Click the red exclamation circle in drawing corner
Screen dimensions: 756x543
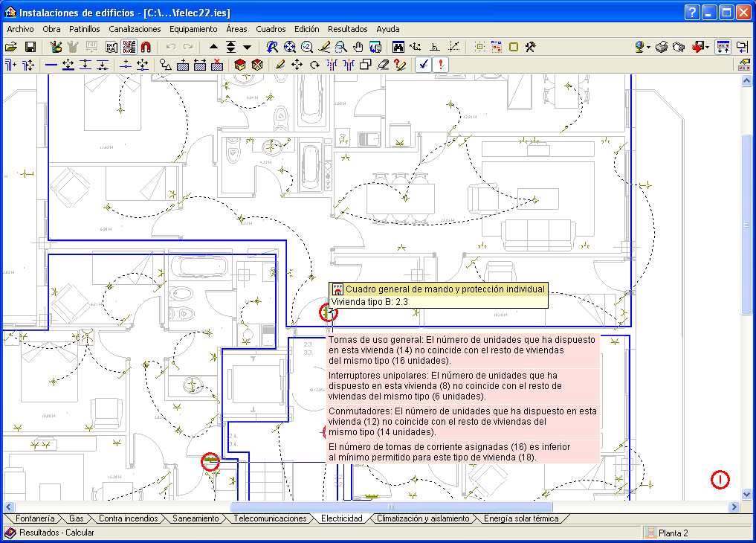[720, 480]
